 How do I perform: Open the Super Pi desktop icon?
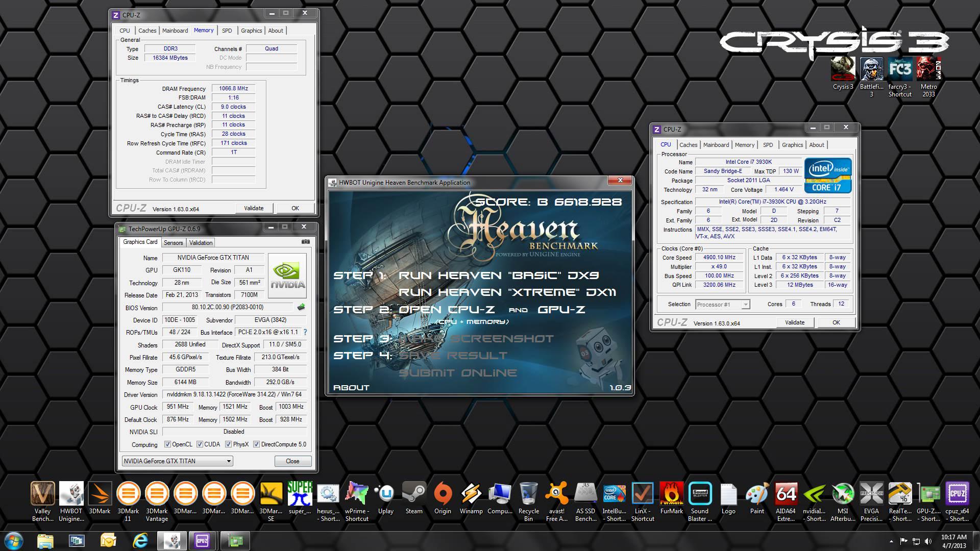[x=300, y=498]
